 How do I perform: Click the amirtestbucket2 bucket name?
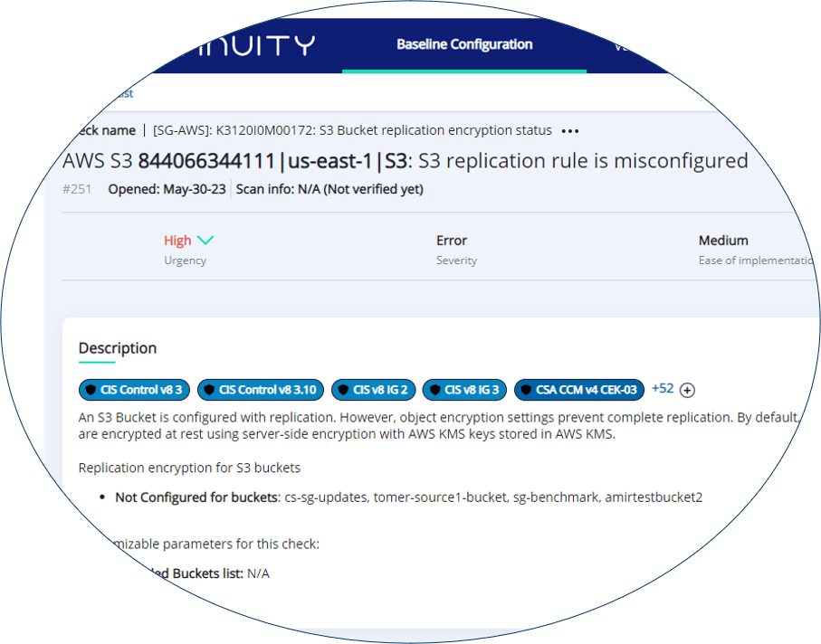coord(654,497)
